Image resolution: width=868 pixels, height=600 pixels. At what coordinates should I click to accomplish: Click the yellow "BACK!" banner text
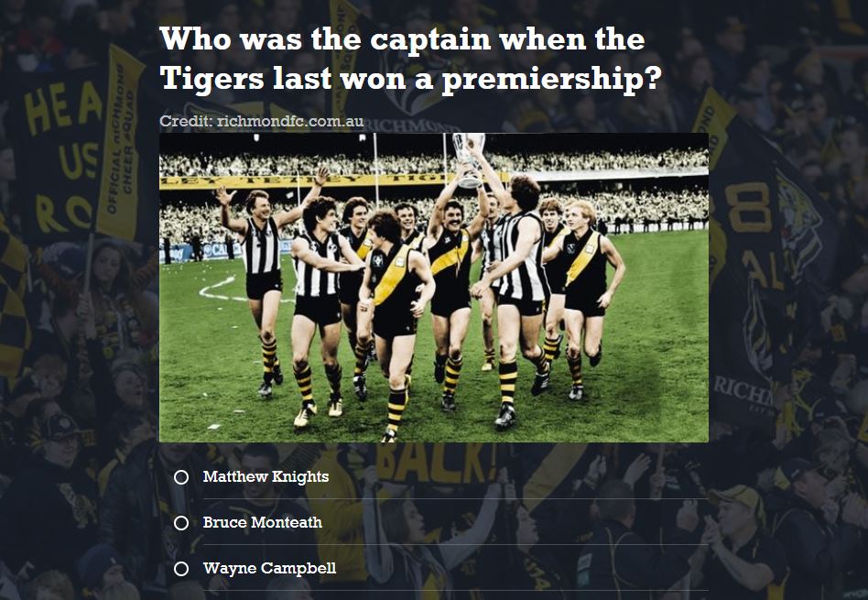click(x=436, y=464)
